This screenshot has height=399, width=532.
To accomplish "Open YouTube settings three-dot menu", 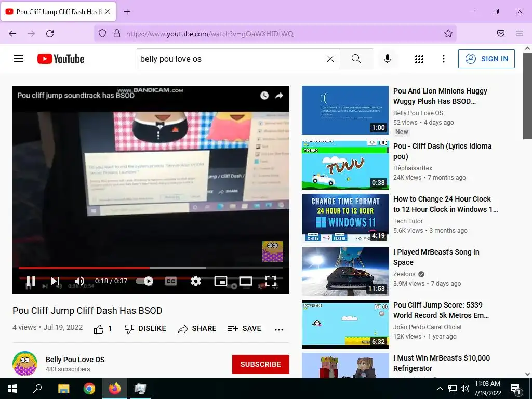I will click(444, 59).
